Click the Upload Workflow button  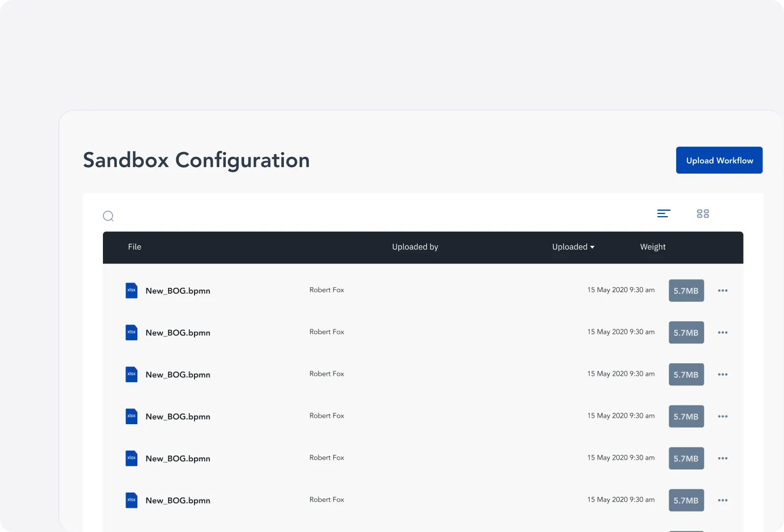(719, 161)
